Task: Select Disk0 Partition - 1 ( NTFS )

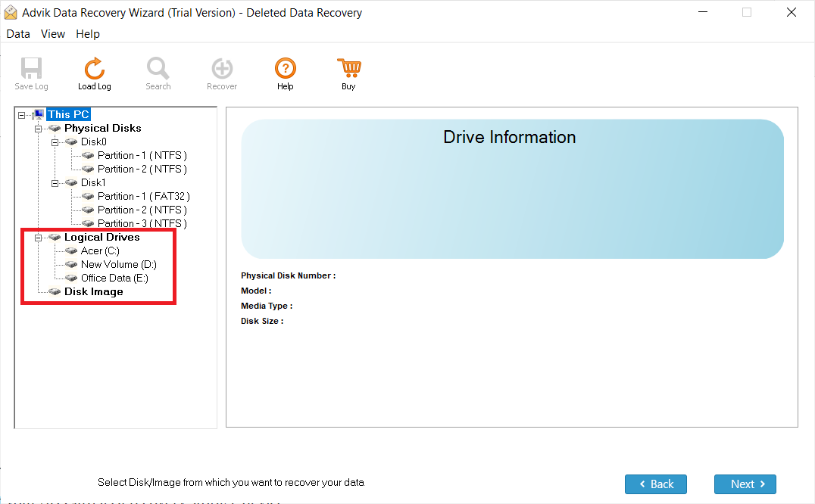Action: point(142,155)
